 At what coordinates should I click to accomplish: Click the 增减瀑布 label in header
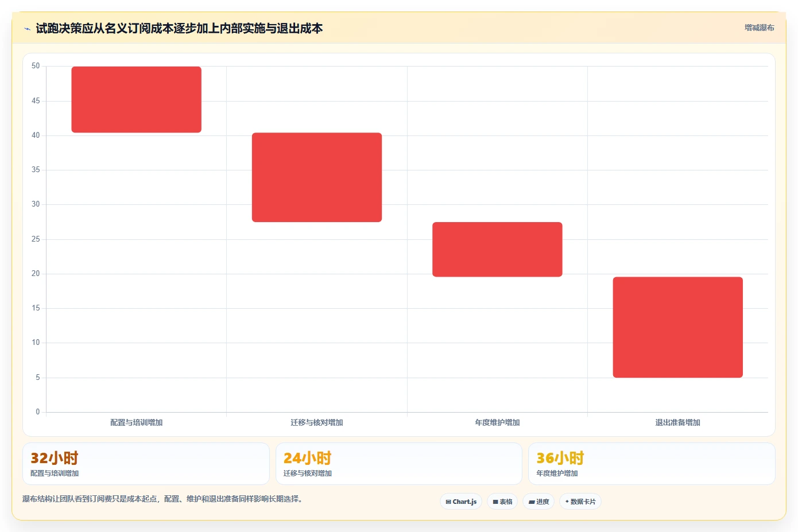point(759,28)
